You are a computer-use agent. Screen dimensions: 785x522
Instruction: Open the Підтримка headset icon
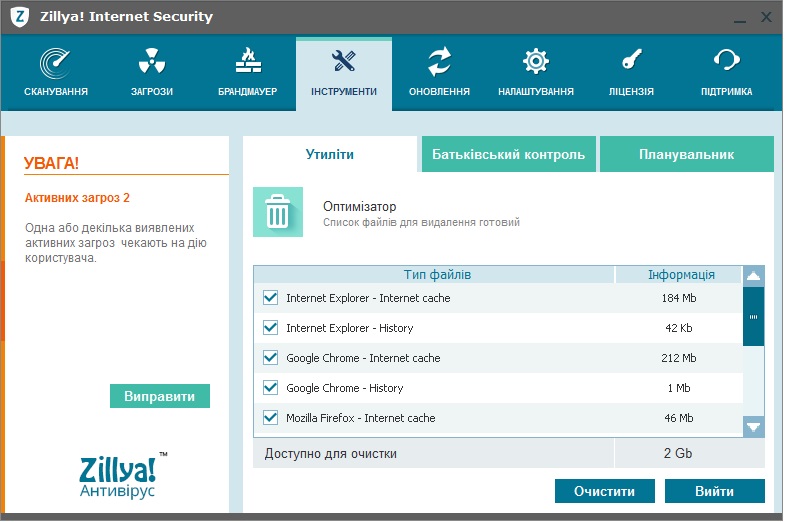tap(726, 60)
